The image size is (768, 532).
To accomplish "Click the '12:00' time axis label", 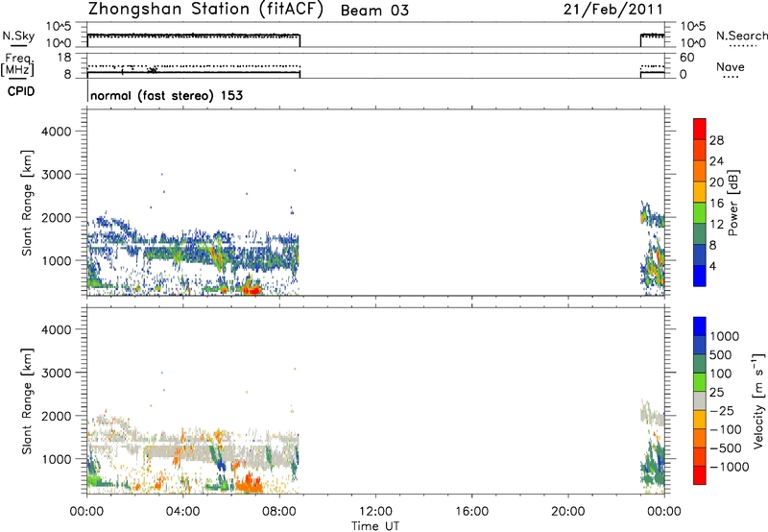I will coord(375,512).
